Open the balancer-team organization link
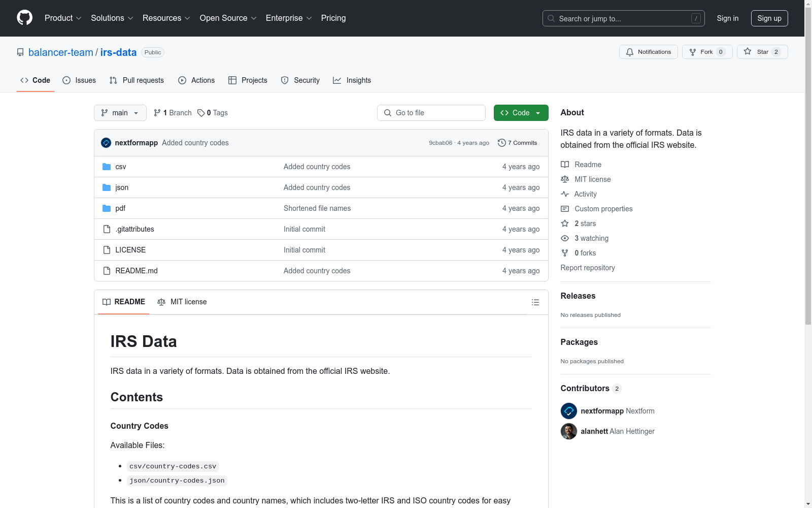812x508 pixels. tap(61, 52)
